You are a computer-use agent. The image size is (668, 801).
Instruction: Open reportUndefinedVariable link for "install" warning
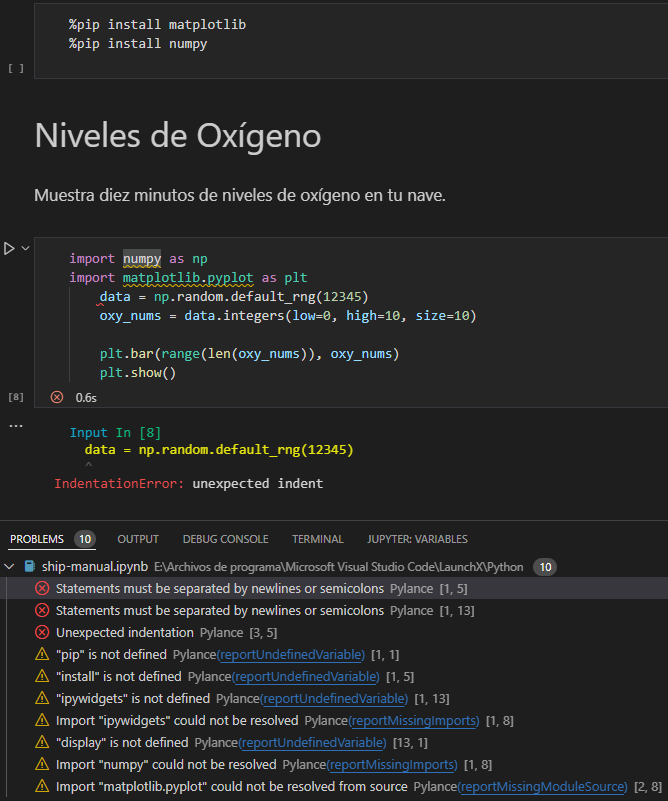point(305,676)
